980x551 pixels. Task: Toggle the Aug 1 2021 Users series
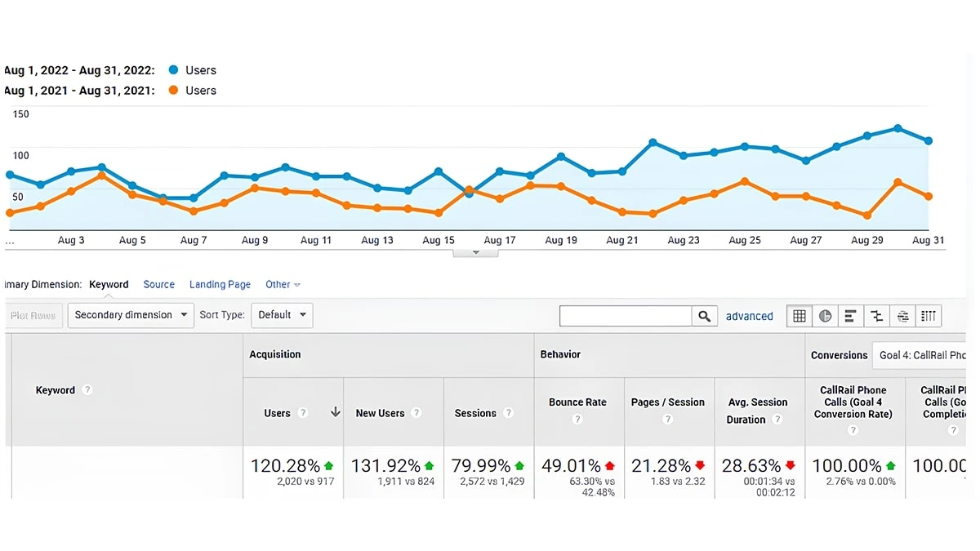click(193, 91)
